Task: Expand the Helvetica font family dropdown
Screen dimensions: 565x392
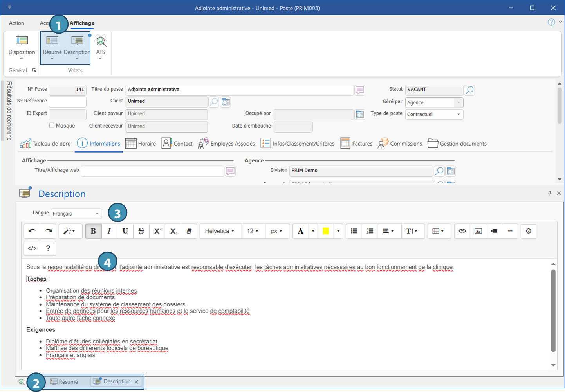Action: (220, 231)
